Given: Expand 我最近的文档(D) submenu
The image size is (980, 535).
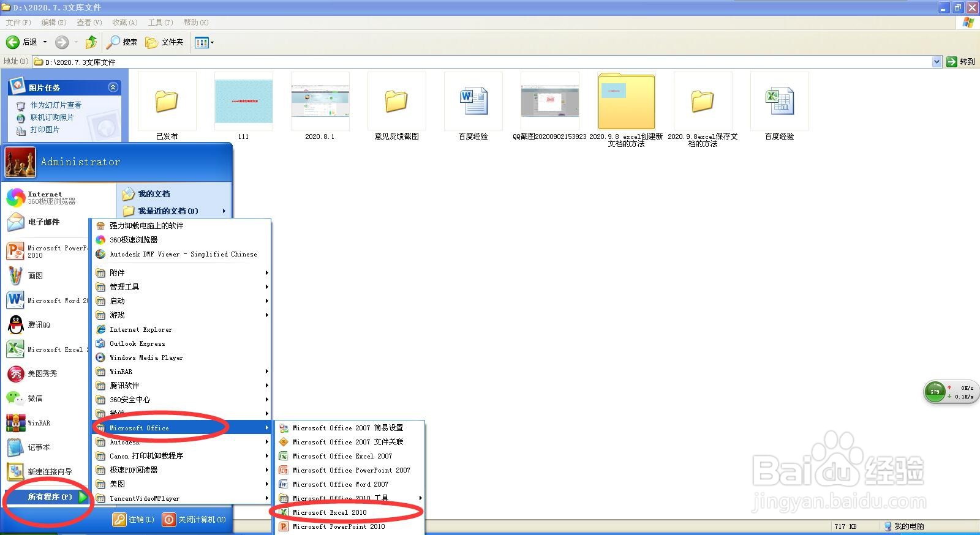Looking at the screenshot, I should [174, 211].
